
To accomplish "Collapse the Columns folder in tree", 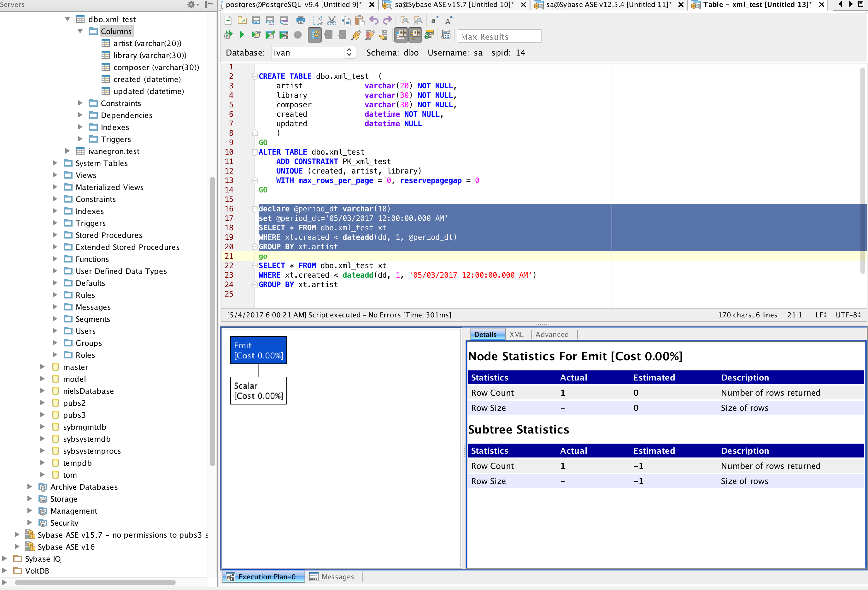I will 80,31.
